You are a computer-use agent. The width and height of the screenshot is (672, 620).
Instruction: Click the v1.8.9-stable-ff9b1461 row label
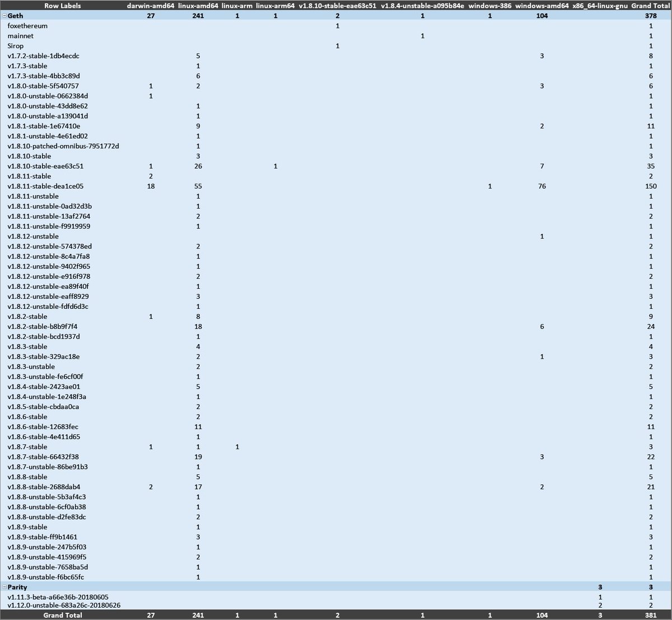click(43, 537)
